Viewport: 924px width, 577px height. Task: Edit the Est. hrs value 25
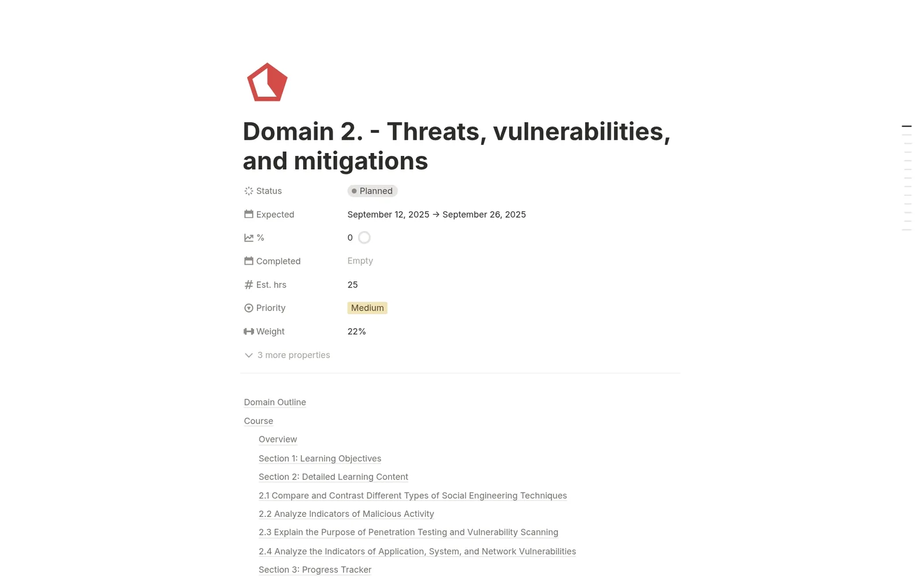point(353,285)
